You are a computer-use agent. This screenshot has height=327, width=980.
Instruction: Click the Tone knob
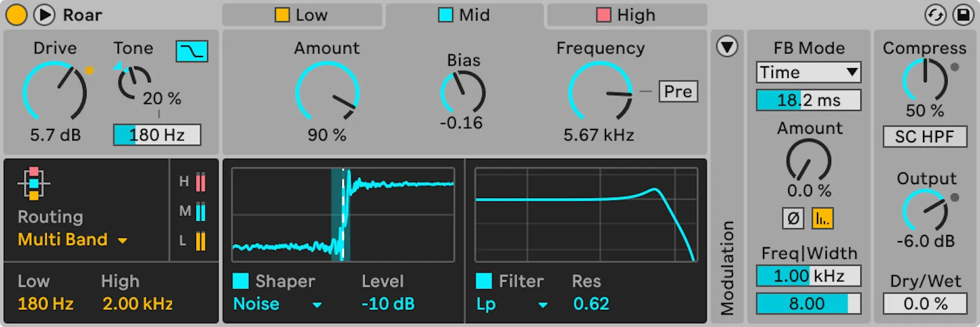click(134, 83)
